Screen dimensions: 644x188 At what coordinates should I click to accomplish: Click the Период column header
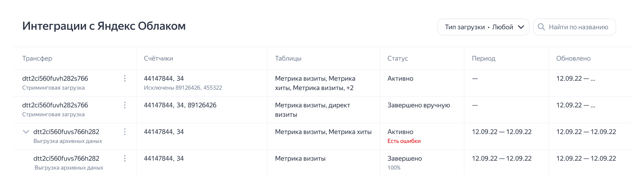coord(483,58)
